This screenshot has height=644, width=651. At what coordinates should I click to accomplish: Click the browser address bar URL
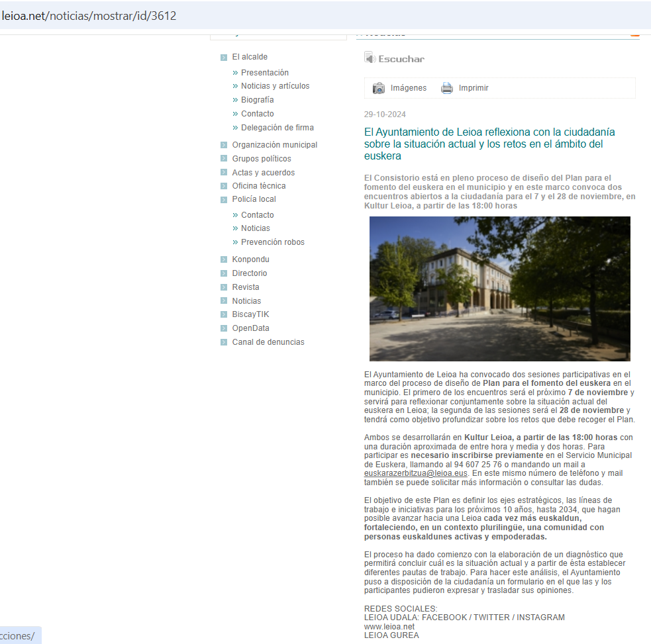(89, 15)
